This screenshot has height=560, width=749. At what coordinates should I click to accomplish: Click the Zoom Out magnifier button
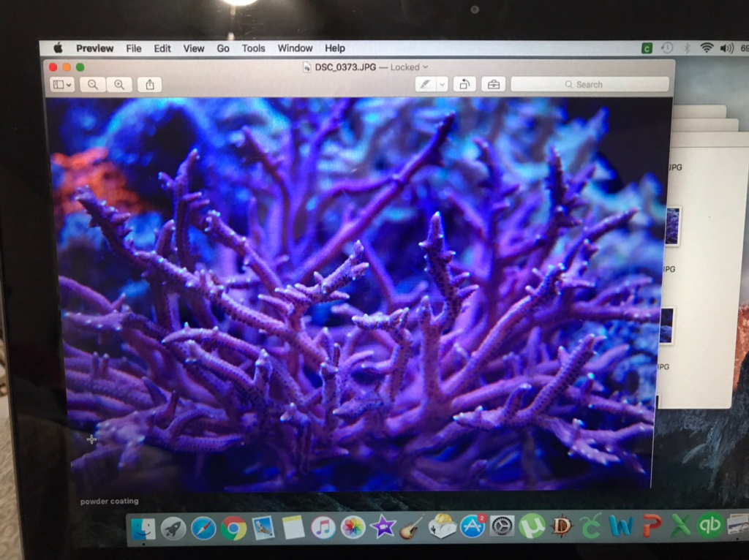click(93, 85)
